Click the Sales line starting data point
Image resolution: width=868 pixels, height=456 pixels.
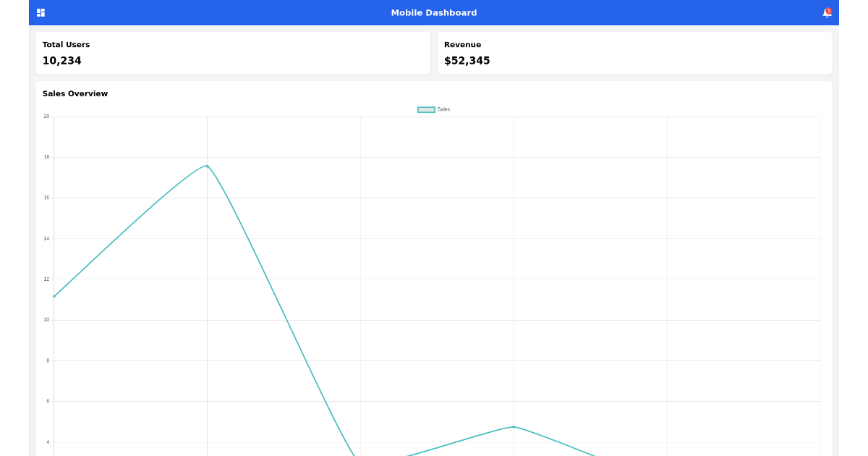[54, 297]
